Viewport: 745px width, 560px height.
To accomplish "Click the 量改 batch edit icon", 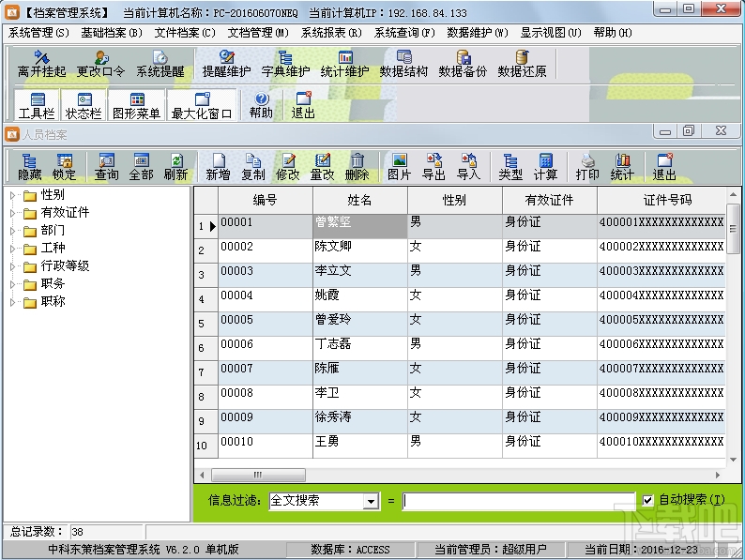I will [323, 167].
